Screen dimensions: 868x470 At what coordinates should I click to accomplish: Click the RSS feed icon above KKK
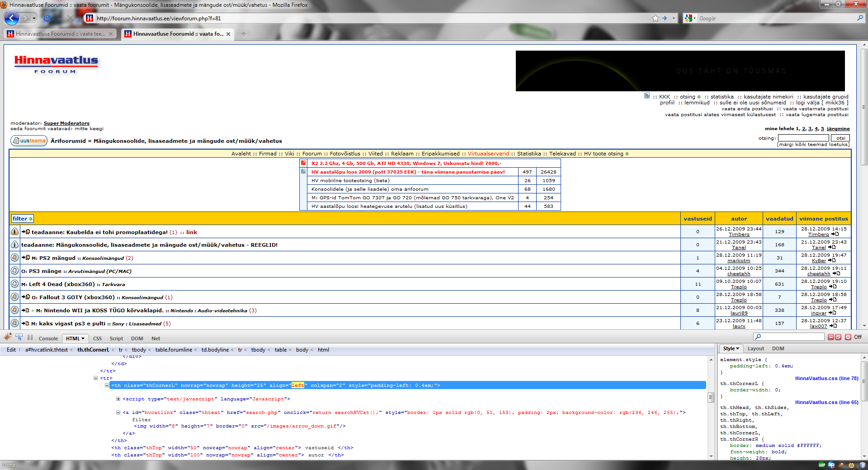click(647, 96)
